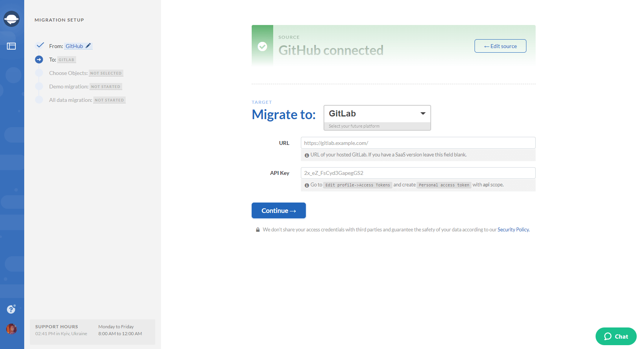
Task: Select the All data migration step
Action: point(87,100)
